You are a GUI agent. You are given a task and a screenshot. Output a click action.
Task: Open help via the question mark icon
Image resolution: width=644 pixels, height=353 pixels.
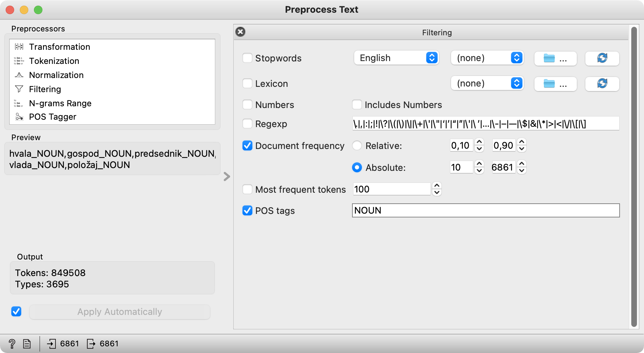click(12, 343)
